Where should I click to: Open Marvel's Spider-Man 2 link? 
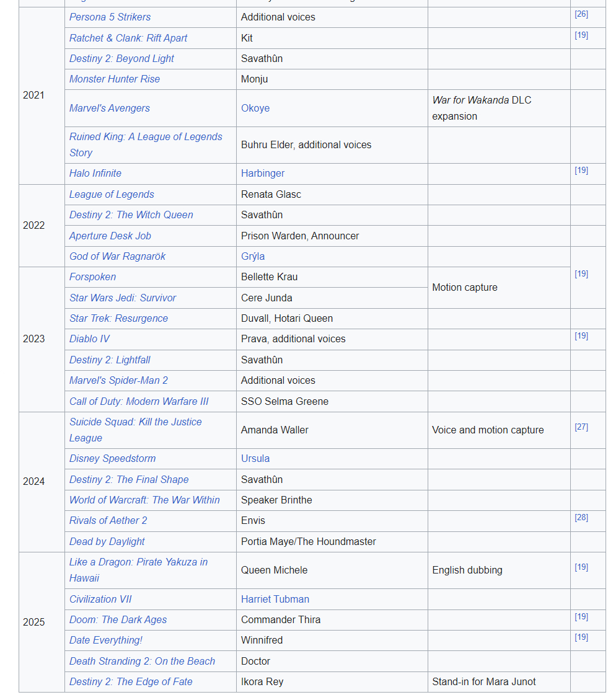point(119,380)
